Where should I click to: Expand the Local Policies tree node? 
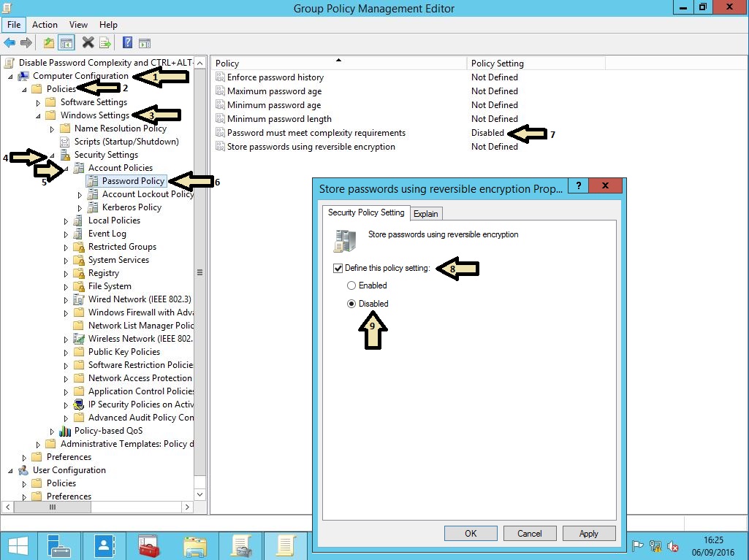(x=64, y=220)
